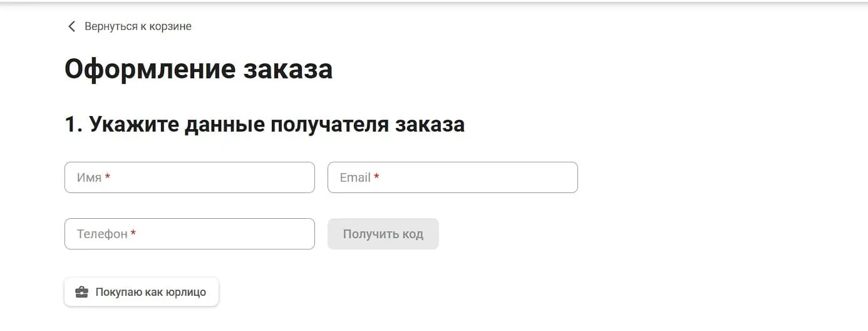Click the red asterisk in Имя field
Screen dimensions: 868x331
pos(108,177)
